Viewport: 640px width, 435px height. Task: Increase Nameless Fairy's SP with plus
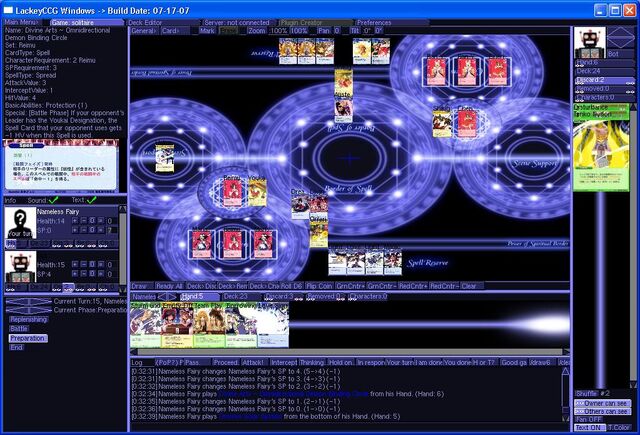(x=75, y=230)
